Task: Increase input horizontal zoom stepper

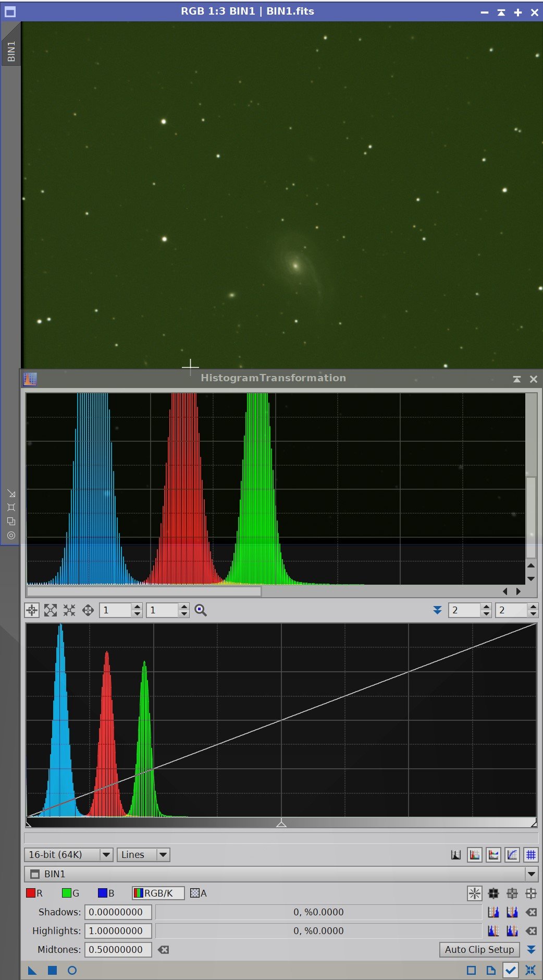Action: click(x=137, y=607)
